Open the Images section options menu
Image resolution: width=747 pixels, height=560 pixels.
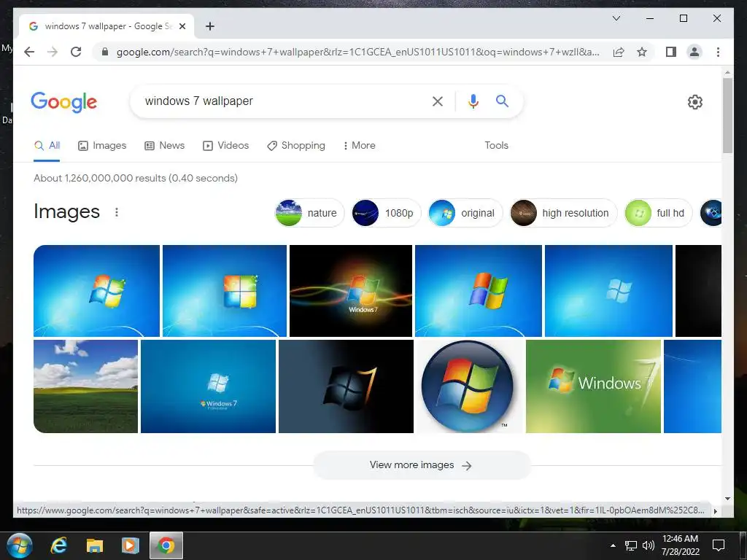click(117, 212)
